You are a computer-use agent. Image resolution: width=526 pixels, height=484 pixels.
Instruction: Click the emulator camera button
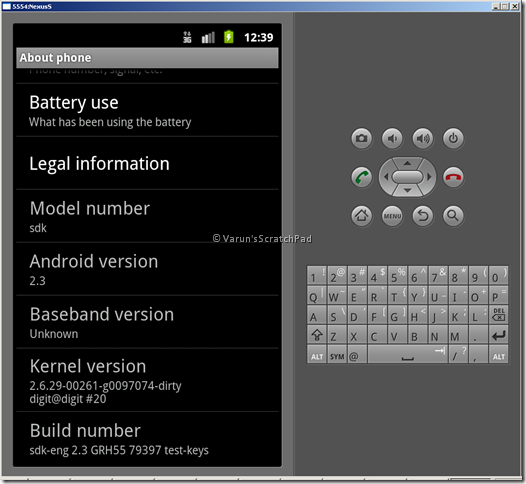coord(362,138)
